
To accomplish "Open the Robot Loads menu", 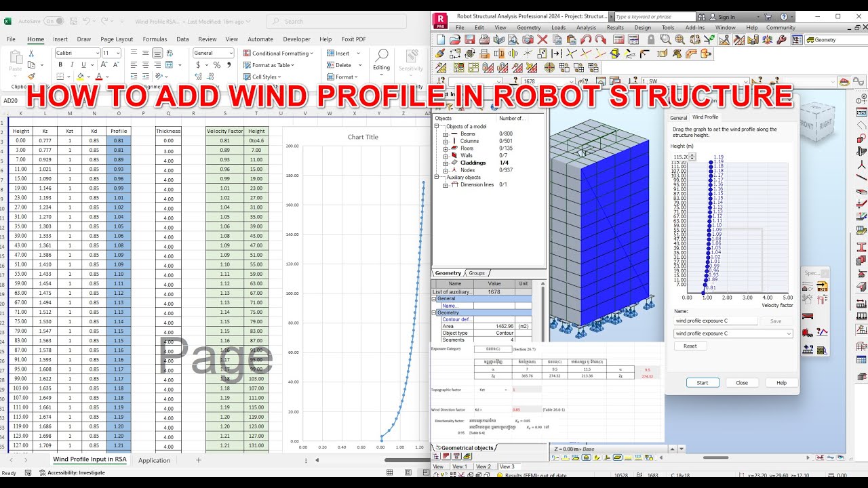I will point(559,28).
